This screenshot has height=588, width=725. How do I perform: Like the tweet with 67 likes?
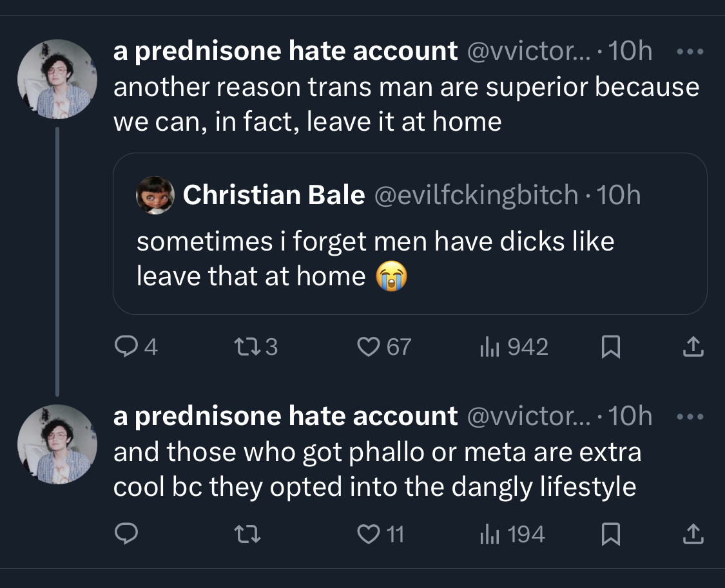point(384,346)
